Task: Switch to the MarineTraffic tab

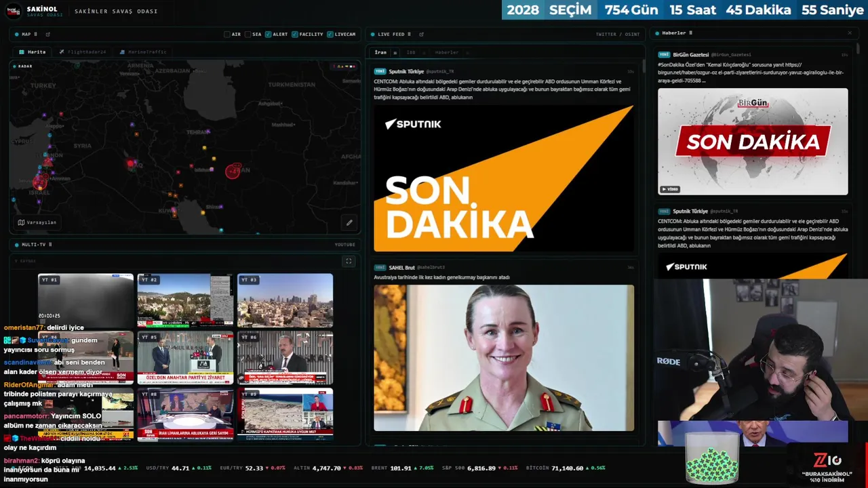Action: coord(142,52)
